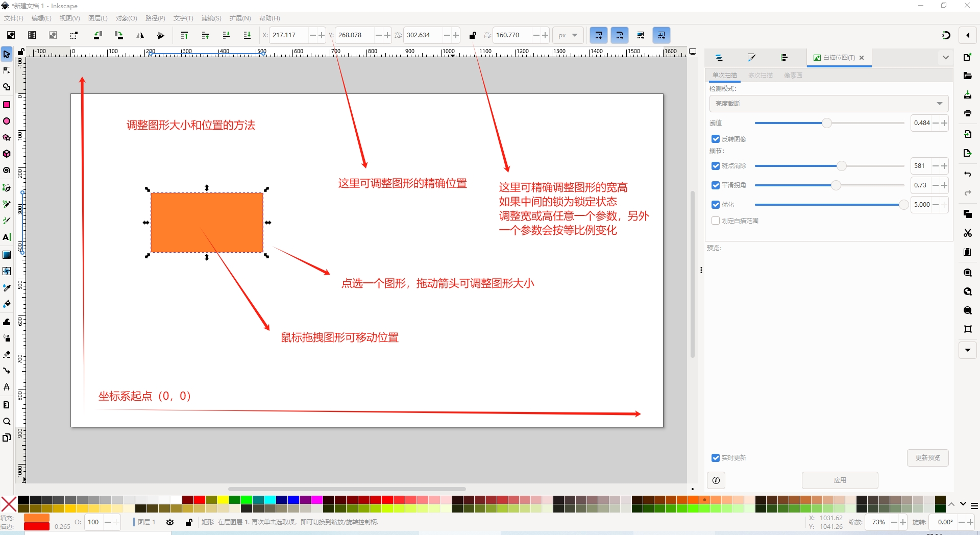Screen dimensions: 980x535
Task: Expand the dock panel chevron menu
Action: [x=945, y=58]
